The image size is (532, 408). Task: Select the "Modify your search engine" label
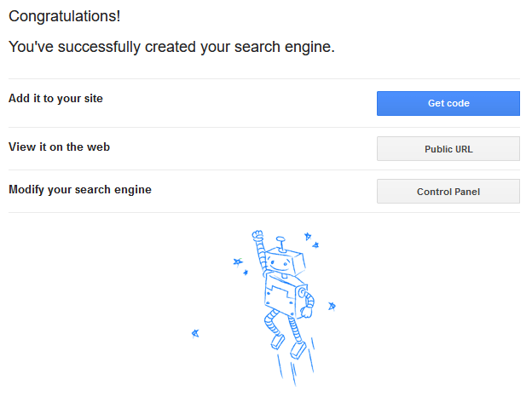[x=80, y=189]
